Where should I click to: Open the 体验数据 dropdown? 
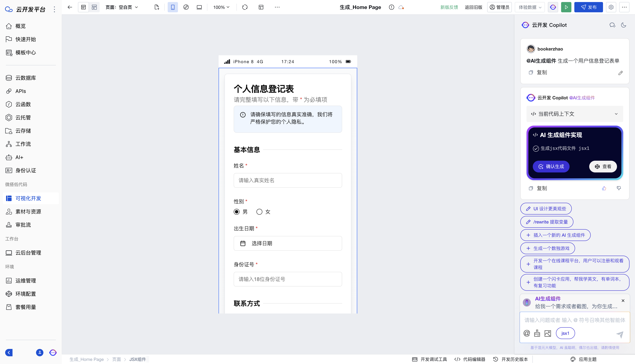point(530,7)
